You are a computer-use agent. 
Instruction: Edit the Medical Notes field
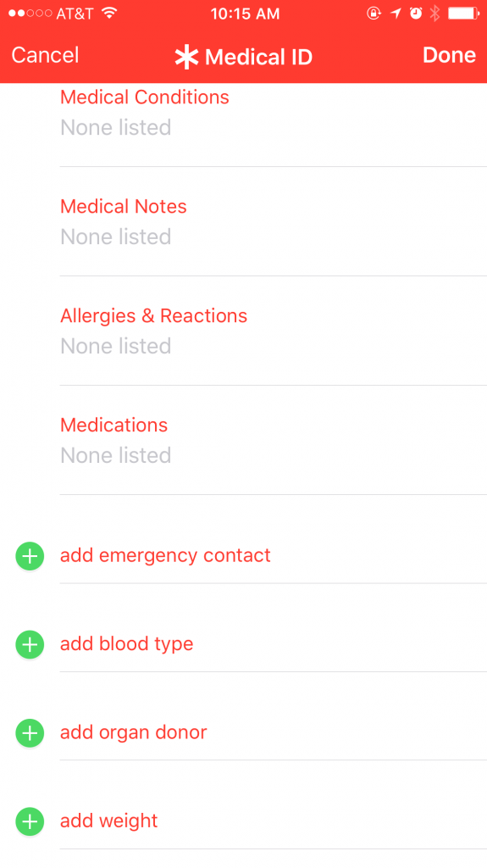tap(274, 221)
